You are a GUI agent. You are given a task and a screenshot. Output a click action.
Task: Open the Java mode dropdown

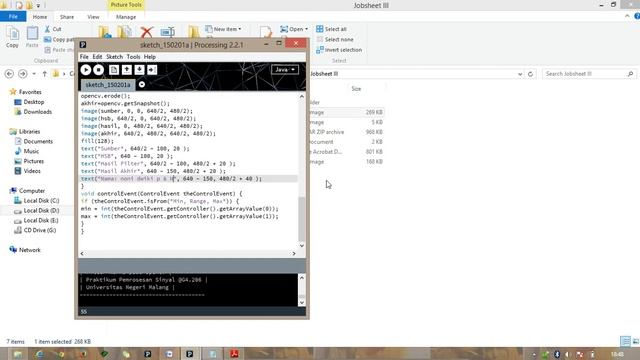click(284, 70)
